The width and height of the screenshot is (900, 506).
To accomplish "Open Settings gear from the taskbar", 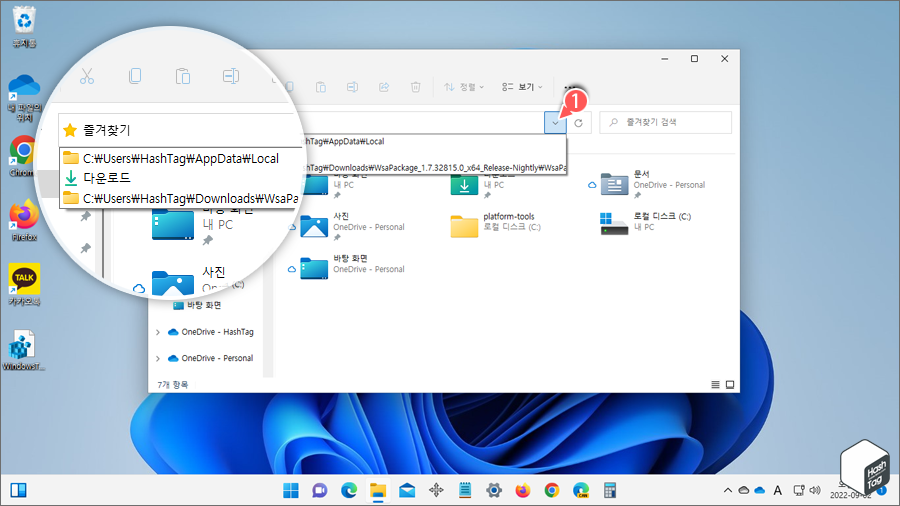I will click(x=494, y=491).
